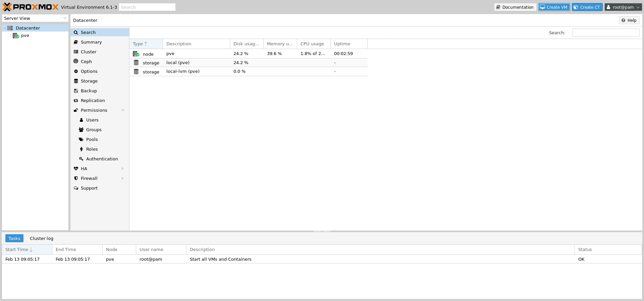The height and width of the screenshot is (301, 644).
Task: Click the Uptime column header
Action: click(x=349, y=44)
